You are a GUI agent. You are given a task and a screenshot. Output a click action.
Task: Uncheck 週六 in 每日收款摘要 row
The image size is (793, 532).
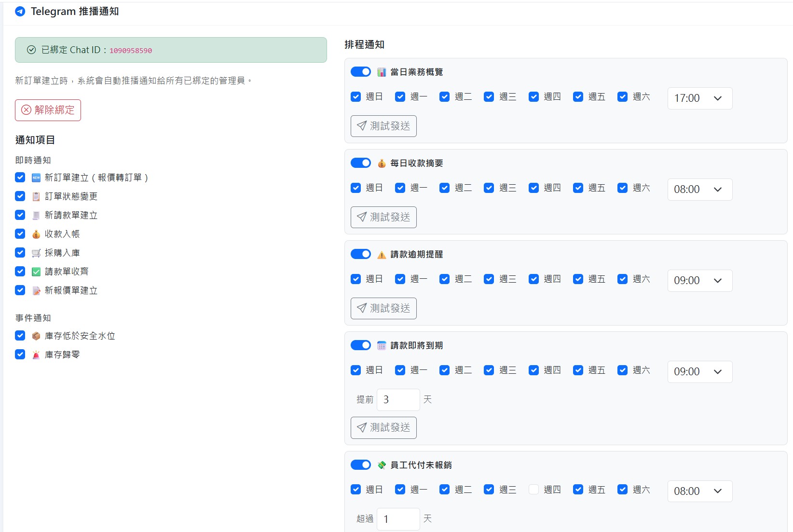623,188
